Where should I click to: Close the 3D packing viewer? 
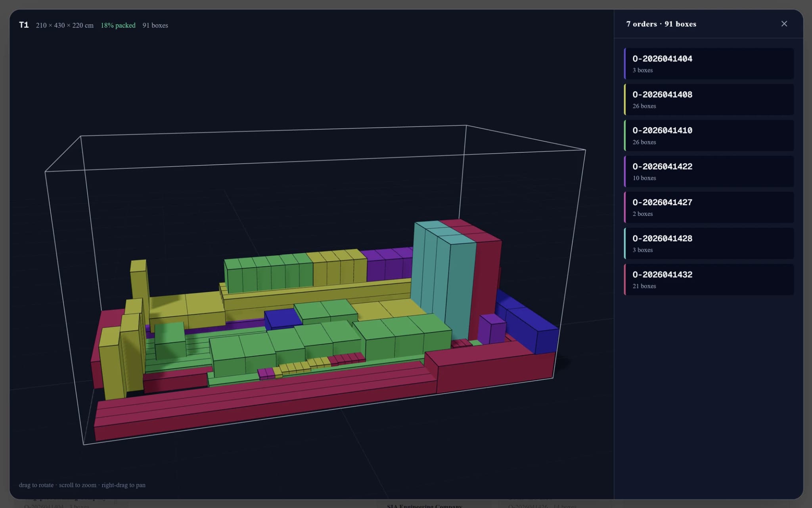click(784, 24)
